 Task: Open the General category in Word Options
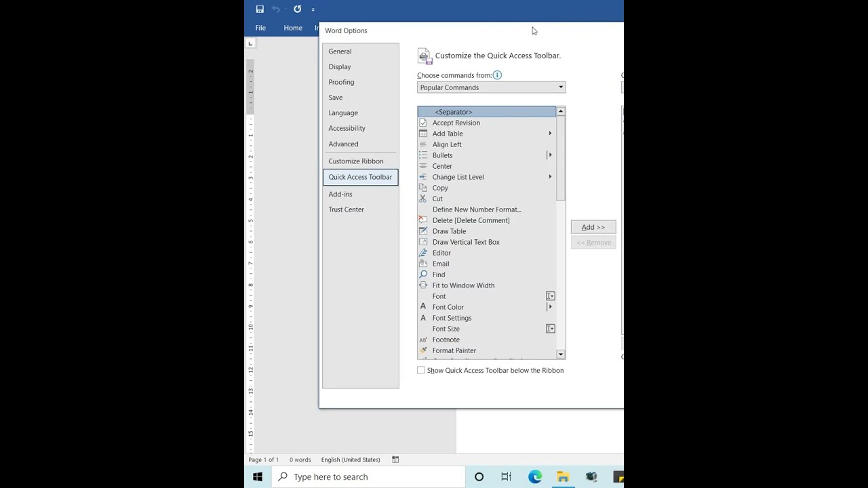340,52
